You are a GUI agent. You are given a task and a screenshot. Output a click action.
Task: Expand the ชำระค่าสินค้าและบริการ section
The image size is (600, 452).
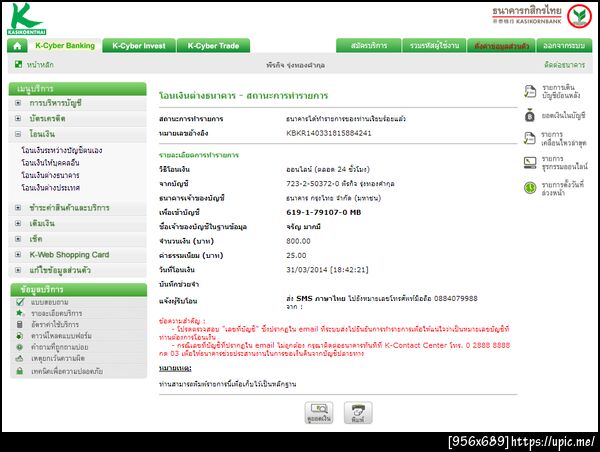tap(18, 208)
